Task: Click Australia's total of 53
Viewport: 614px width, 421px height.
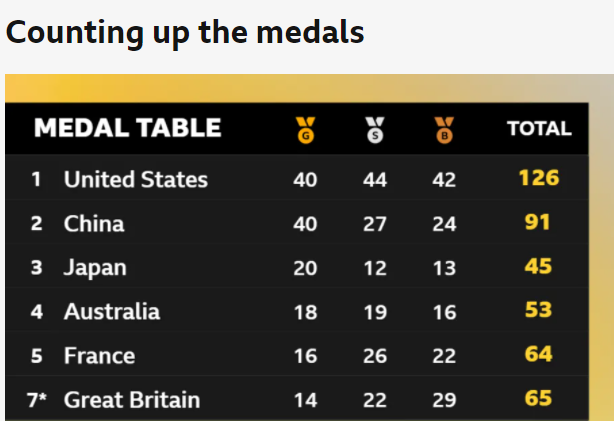Action: (x=538, y=310)
